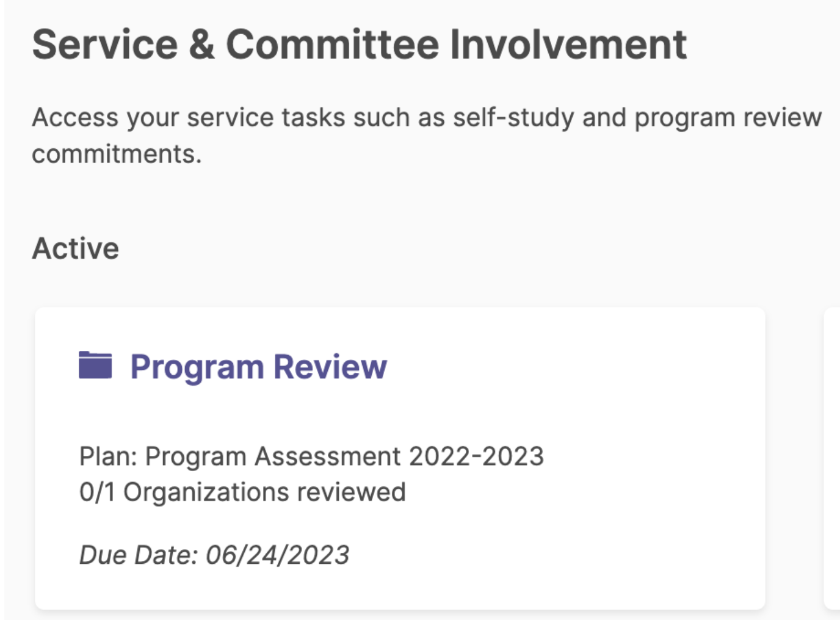The height and width of the screenshot is (620, 840).
Task: Click 'program review' phrase in the description
Action: pos(728,117)
